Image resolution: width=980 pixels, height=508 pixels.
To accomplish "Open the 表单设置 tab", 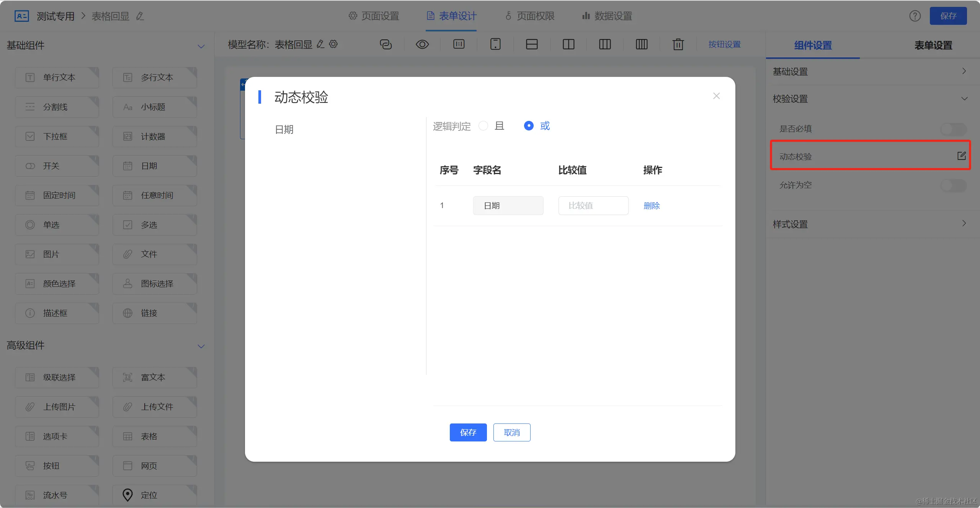I will pyautogui.click(x=933, y=45).
